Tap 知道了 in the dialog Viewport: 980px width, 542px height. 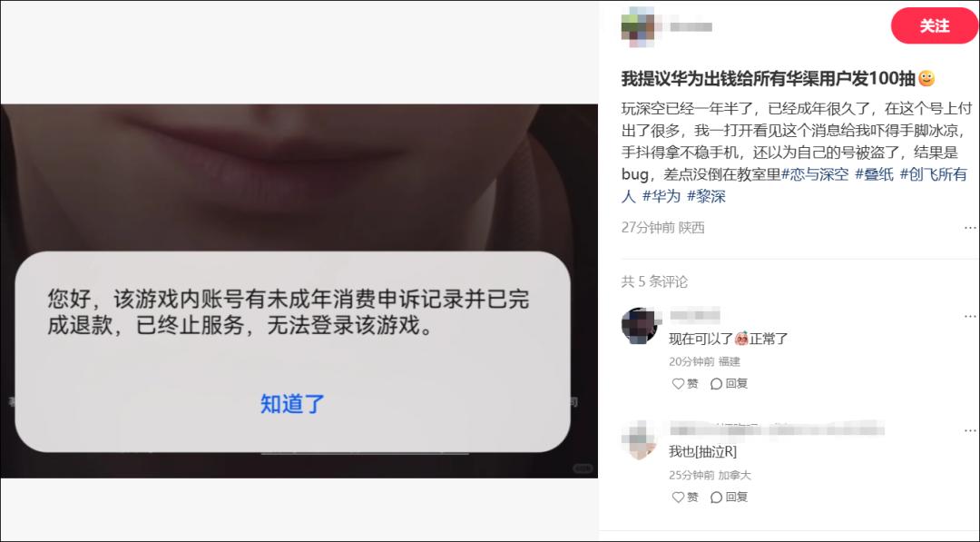[x=292, y=404]
